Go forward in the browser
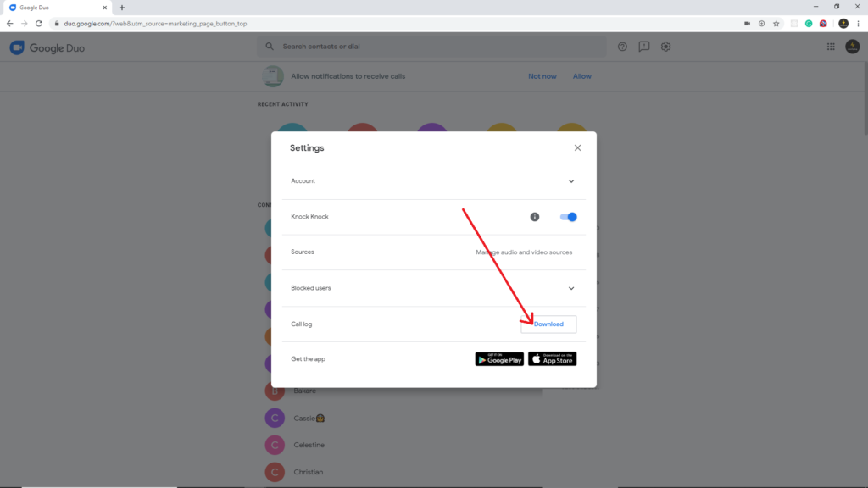Screen dimensions: 868x488 [x=25, y=24]
